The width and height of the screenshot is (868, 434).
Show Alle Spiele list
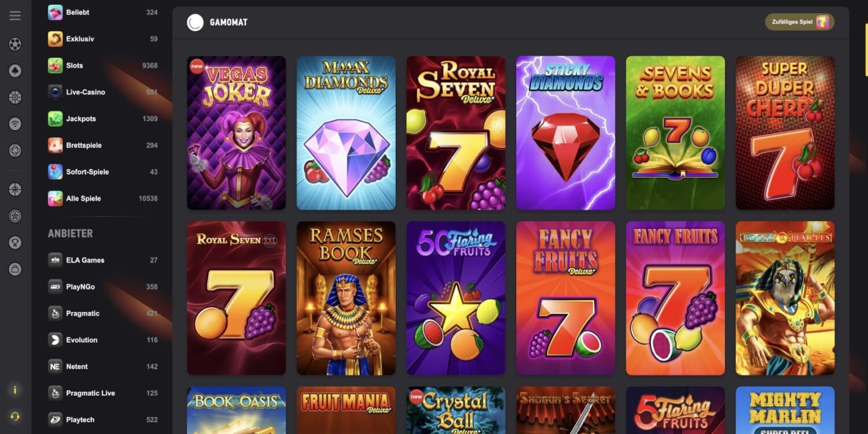point(103,198)
